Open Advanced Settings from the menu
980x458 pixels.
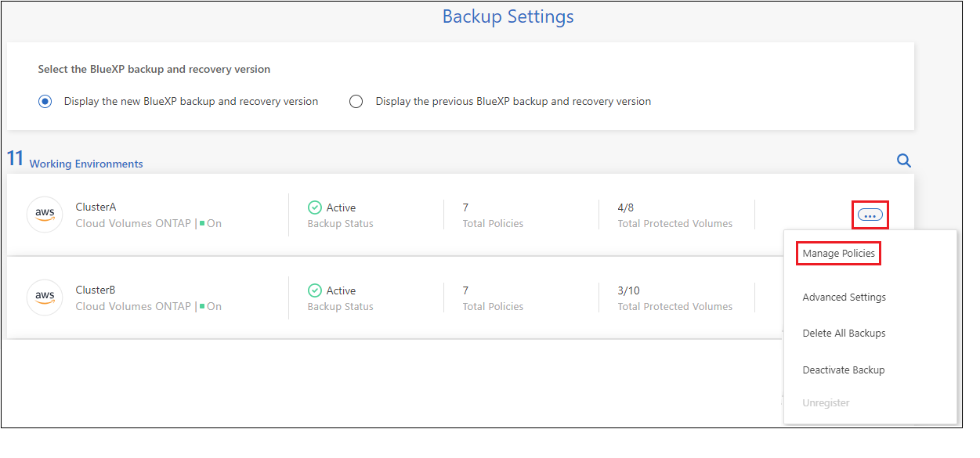(844, 298)
